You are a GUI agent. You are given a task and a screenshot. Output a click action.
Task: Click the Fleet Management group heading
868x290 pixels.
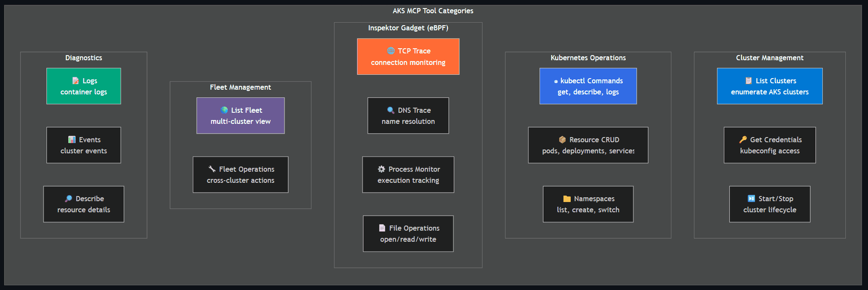pyautogui.click(x=241, y=87)
